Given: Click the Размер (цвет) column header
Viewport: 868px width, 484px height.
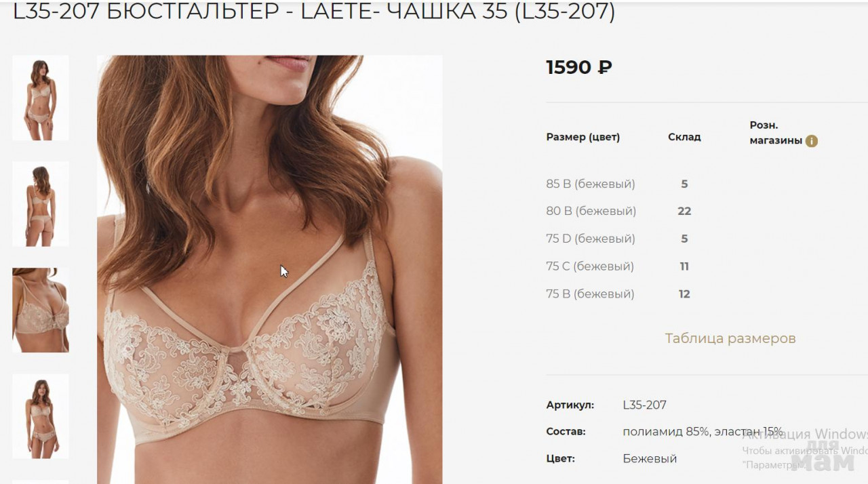Looking at the screenshot, I should 583,137.
